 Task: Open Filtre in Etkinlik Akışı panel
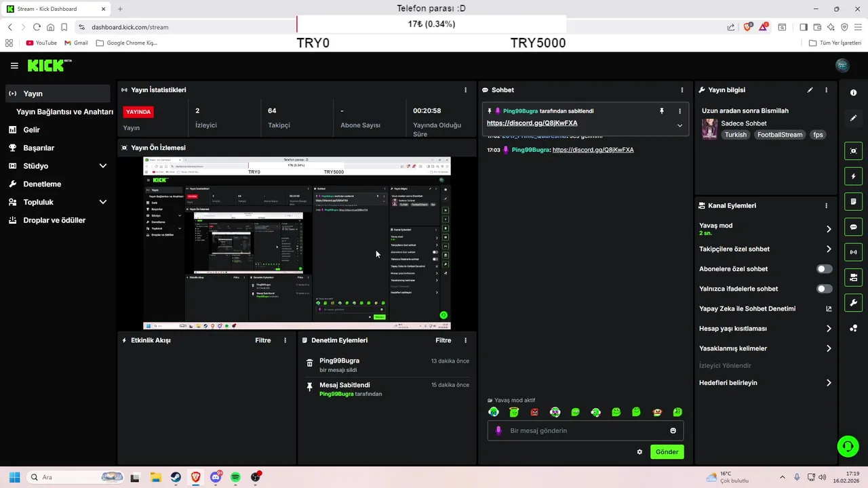click(x=263, y=340)
